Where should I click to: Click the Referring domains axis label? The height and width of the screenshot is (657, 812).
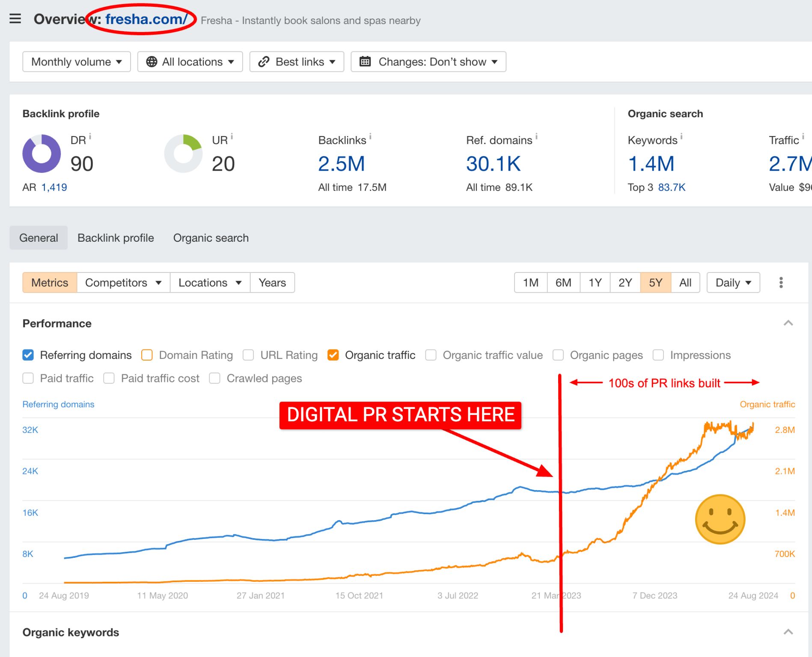point(58,404)
